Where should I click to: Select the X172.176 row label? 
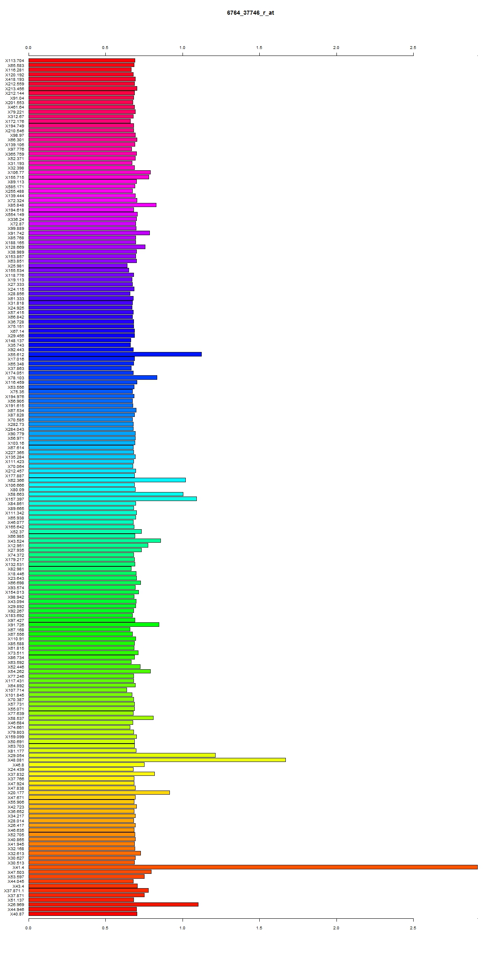click(15, 121)
